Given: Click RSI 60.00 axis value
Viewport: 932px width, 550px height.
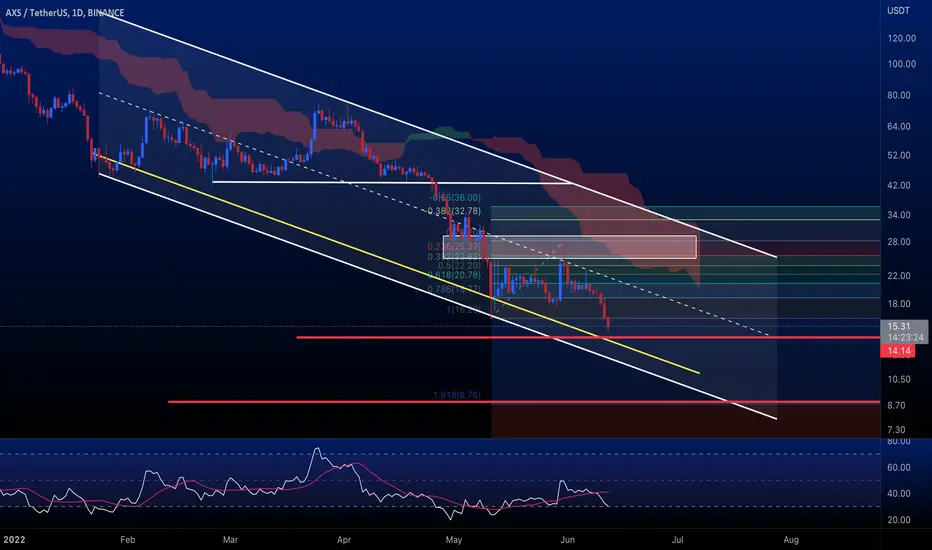Looking at the screenshot, I should pos(899,467).
